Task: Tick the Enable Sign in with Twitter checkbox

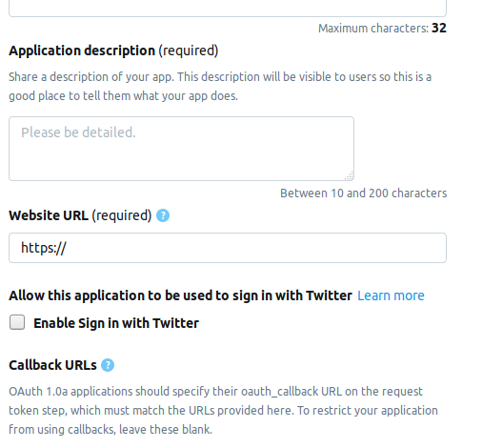Action: click(17, 322)
